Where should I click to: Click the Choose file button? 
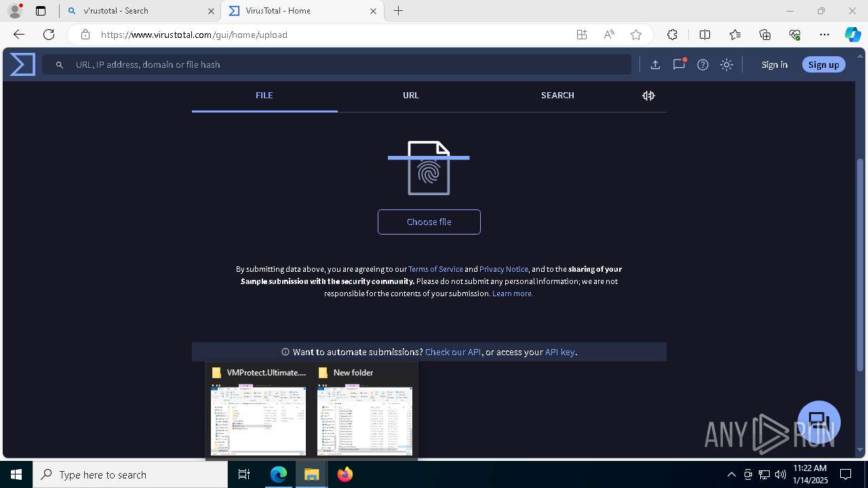click(429, 222)
